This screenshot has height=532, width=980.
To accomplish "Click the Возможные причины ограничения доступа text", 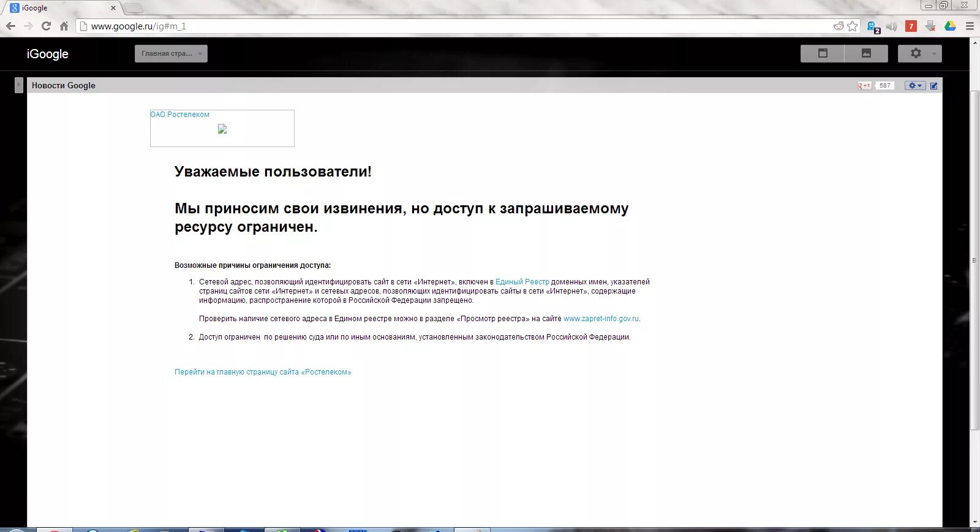I will coord(252,265).
